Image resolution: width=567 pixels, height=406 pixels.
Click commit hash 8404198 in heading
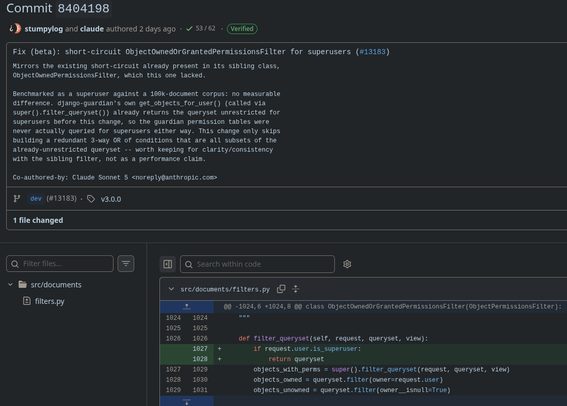(x=84, y=8)
